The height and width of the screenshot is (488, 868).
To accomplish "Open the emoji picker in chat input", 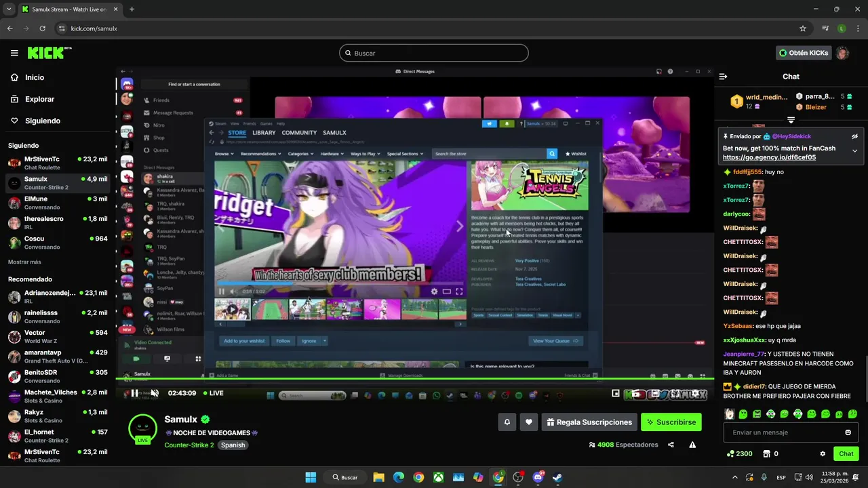I will [848, 432].
